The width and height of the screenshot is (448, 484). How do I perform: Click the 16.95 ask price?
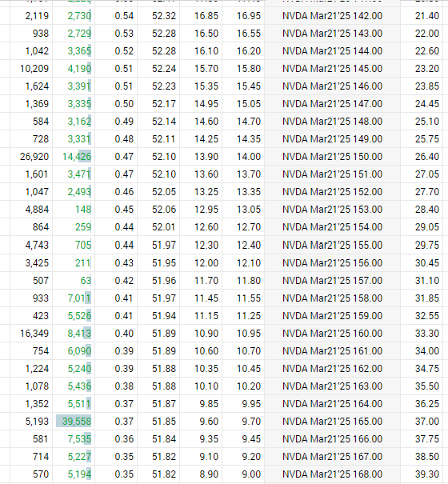pyautogui.click(x=249, y=16)
